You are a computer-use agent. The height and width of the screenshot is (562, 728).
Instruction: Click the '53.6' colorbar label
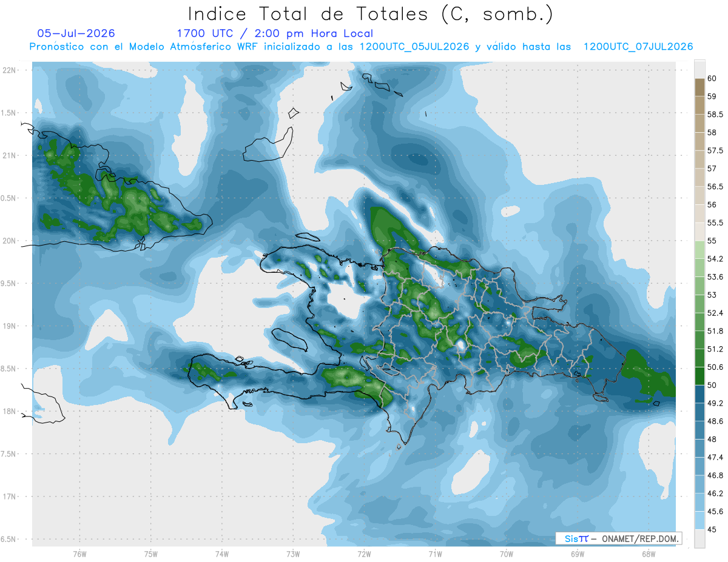click(715, 276)
